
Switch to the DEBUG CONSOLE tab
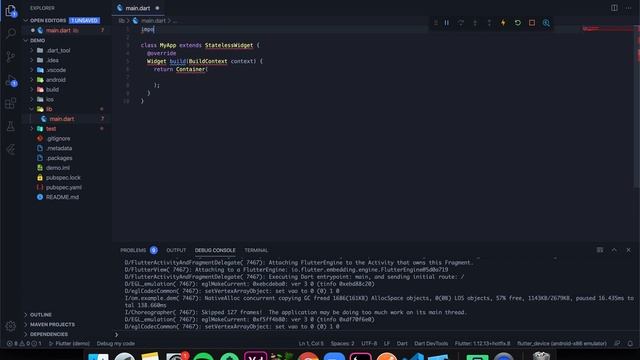pyautogui.click(x=215, y=250)
